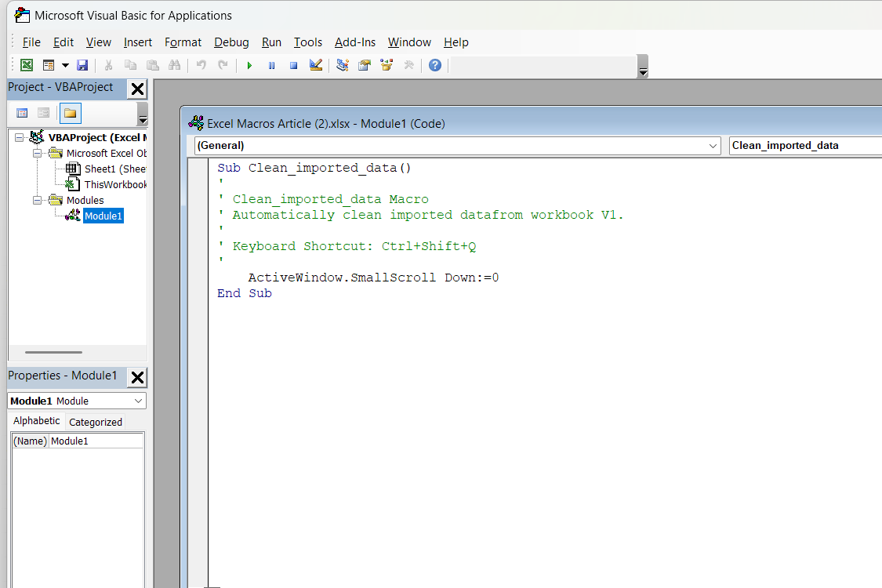Collapse the Modules folder node
Image resolution: width=882 pixels, height=588 pixels.
[37, 201]
